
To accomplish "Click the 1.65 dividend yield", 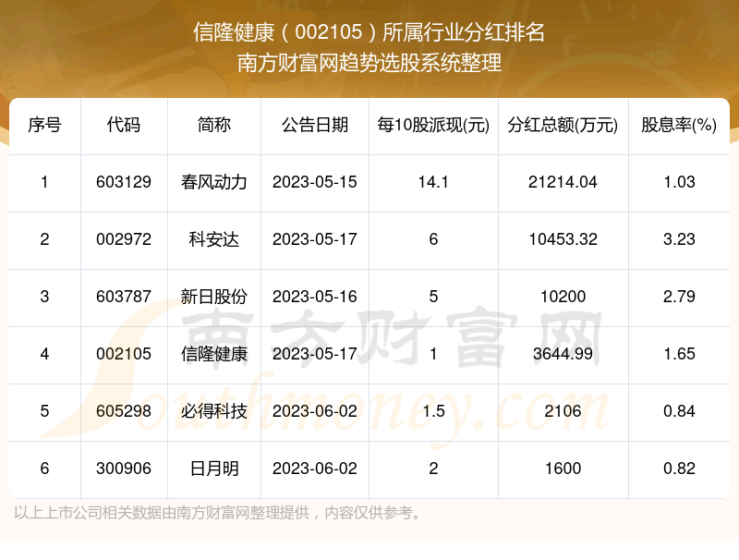I will click(679, 354).
